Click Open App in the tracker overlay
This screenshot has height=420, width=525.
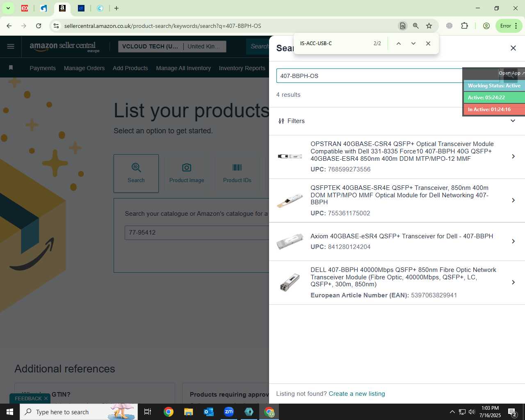click(x=511, y=73)
